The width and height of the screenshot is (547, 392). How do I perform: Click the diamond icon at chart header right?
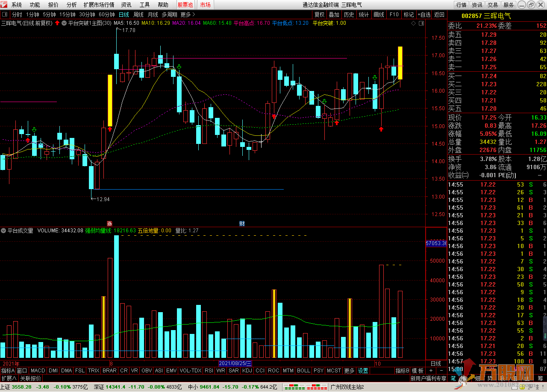(413, 23)
